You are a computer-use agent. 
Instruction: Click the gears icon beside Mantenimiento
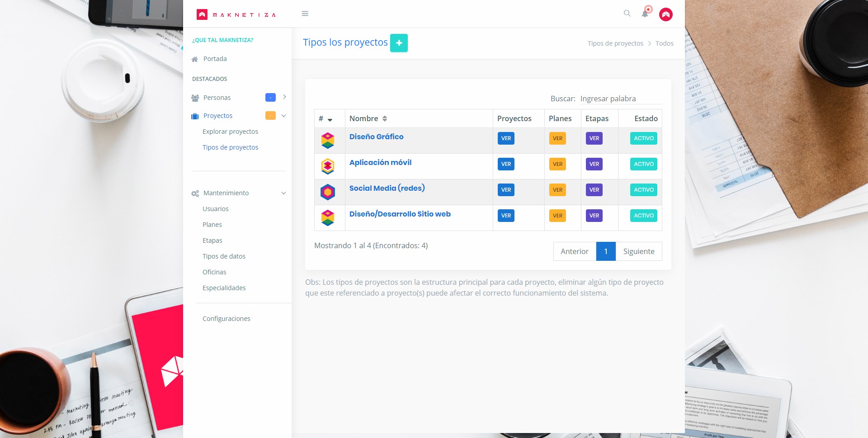point(195,193)
